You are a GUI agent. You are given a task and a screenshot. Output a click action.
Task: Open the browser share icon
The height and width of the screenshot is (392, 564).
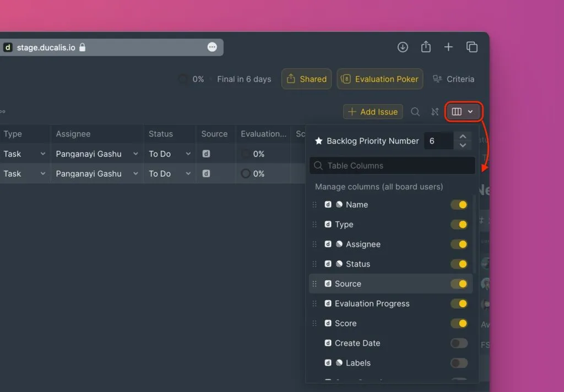click(426, 47)
